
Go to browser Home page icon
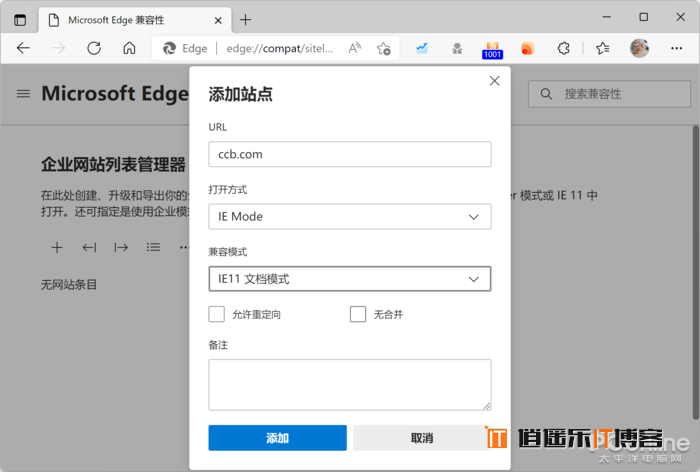[x=129, y=48]
